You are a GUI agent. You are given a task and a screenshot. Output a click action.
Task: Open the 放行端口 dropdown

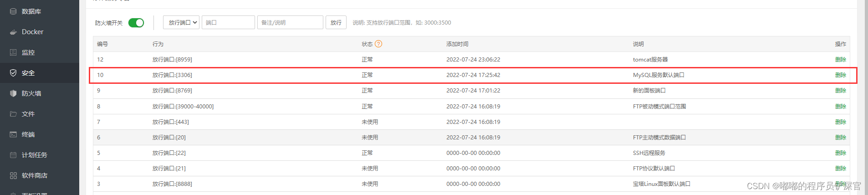coord(181,22)
